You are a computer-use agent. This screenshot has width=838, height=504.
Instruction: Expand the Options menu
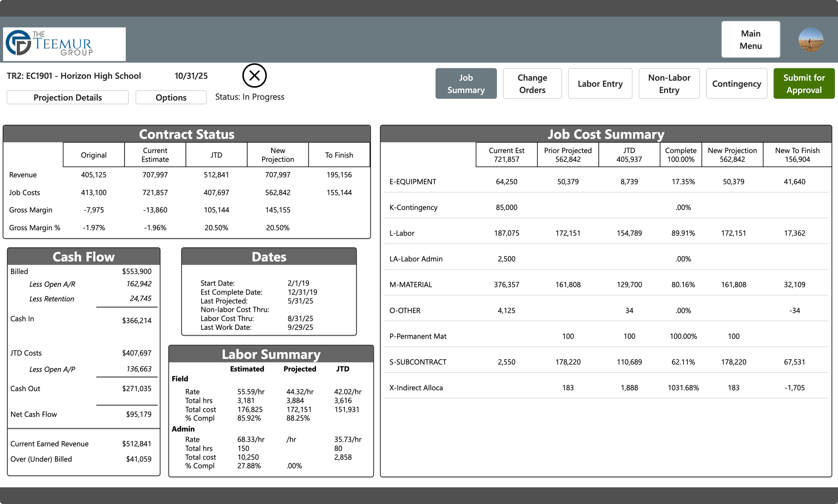(x=171, y=97)
